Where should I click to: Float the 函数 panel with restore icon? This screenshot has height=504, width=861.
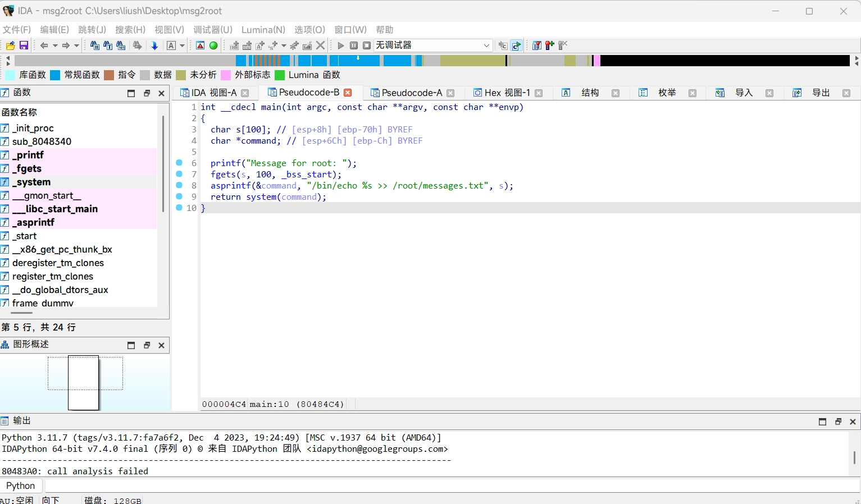click(147, 94)
